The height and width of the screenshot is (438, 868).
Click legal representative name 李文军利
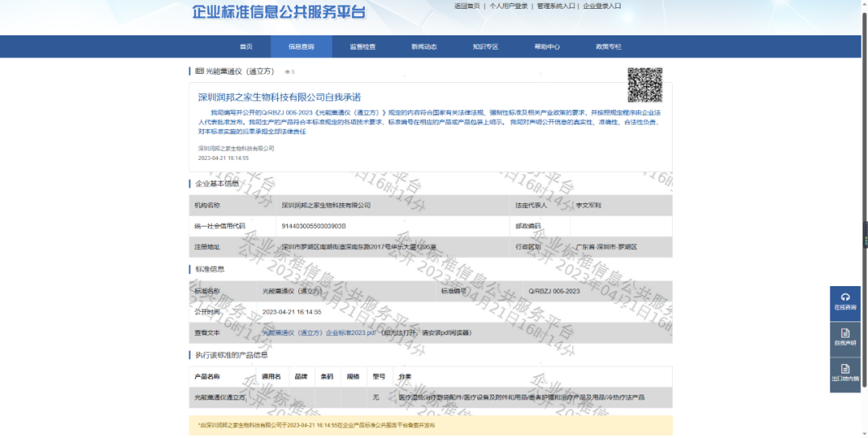[588, 206]
